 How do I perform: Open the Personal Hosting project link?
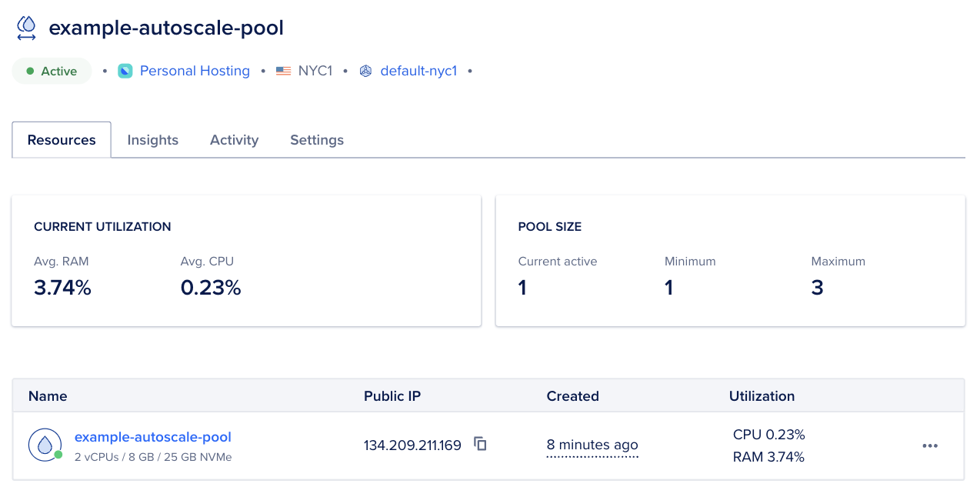coord(195,70)
